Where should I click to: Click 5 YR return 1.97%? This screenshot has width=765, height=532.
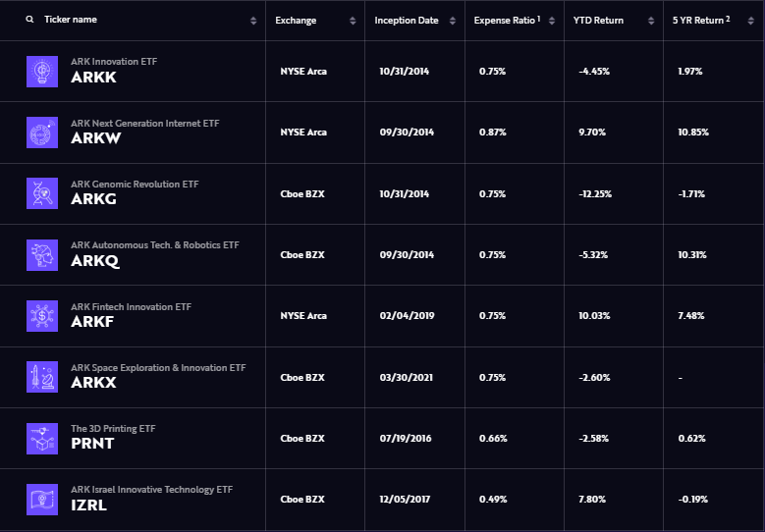(x=690, y=72)
